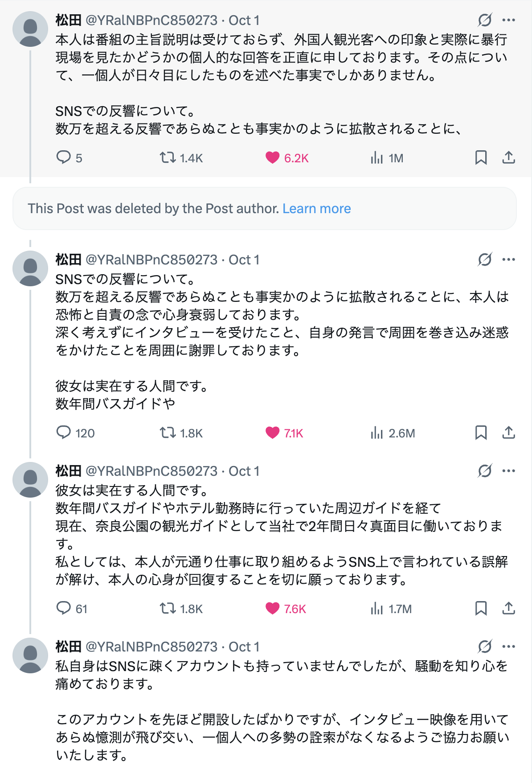This screenshot has width=532, height=783.
Task: Open more options on 120-reply post
Action: (x=508, y=260)
